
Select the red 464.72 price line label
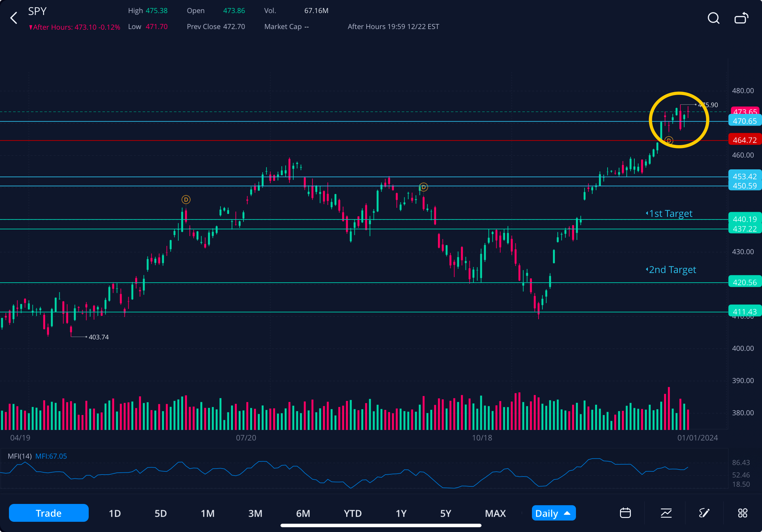tap(745, 140)
